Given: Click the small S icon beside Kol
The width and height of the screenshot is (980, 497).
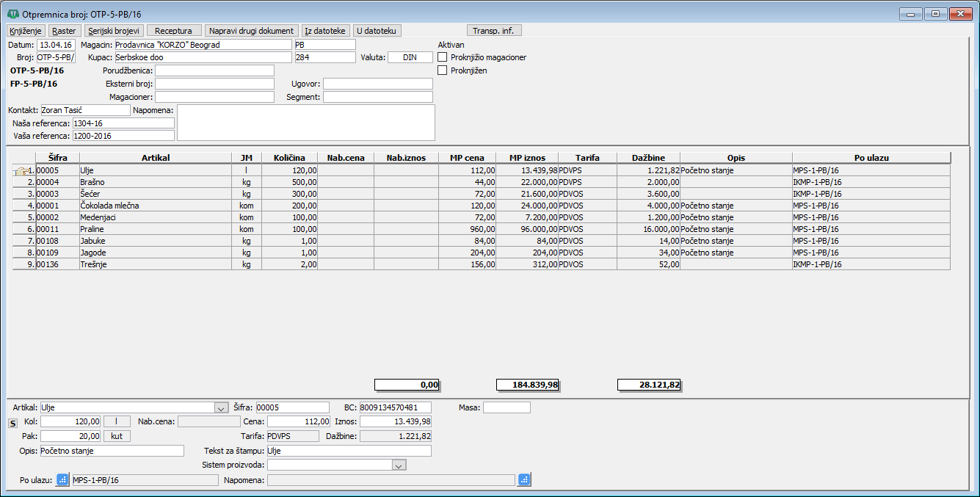Looking at the screenshot, I should click(12, 423).
